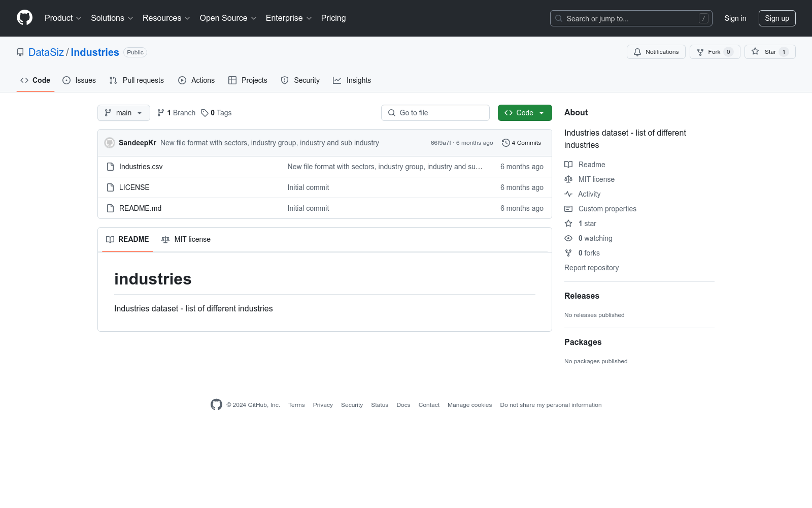Open commit hash 66f9a7f
The height and width of the screenshot is (508, 812).
coord(441,143)
